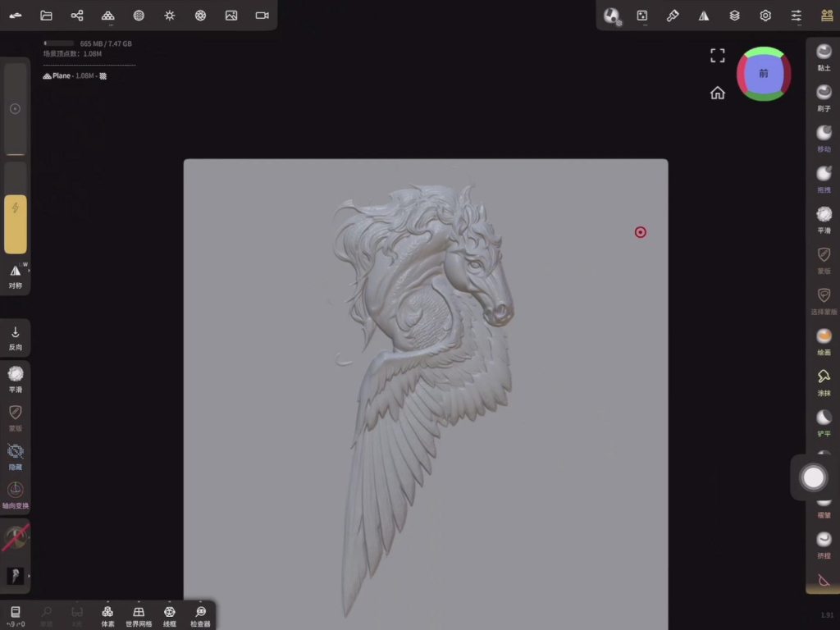Open the last icon in the top-right bar
Image resolution: width=840 pixels, height=630 pixels.
click(827, 16)
